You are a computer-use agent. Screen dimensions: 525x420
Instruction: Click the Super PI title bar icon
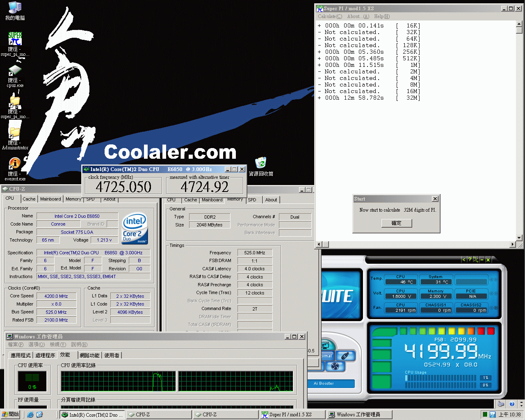click(320, 8)
